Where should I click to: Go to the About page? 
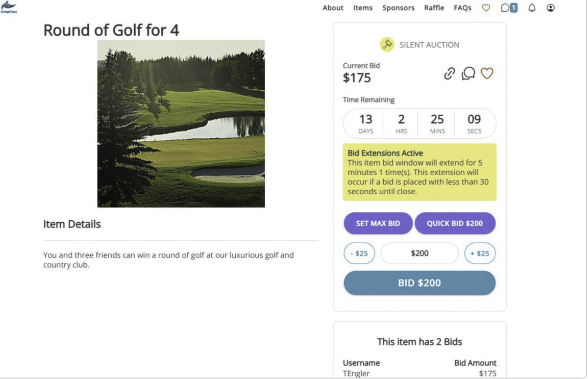coord(333,8)
